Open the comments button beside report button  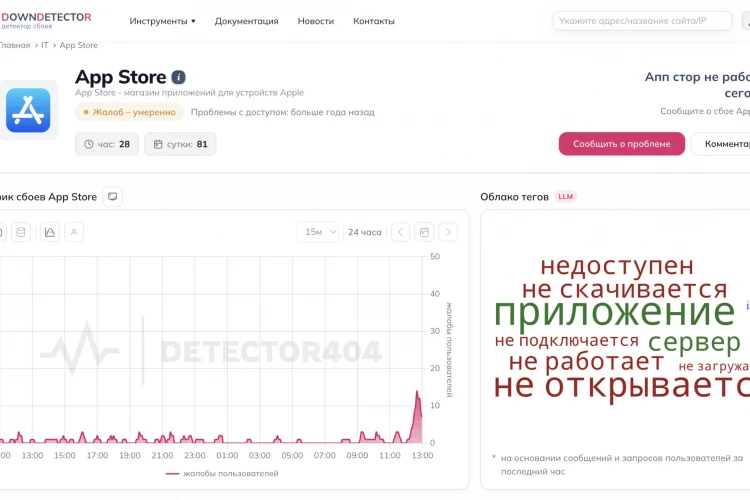point(721,144)
